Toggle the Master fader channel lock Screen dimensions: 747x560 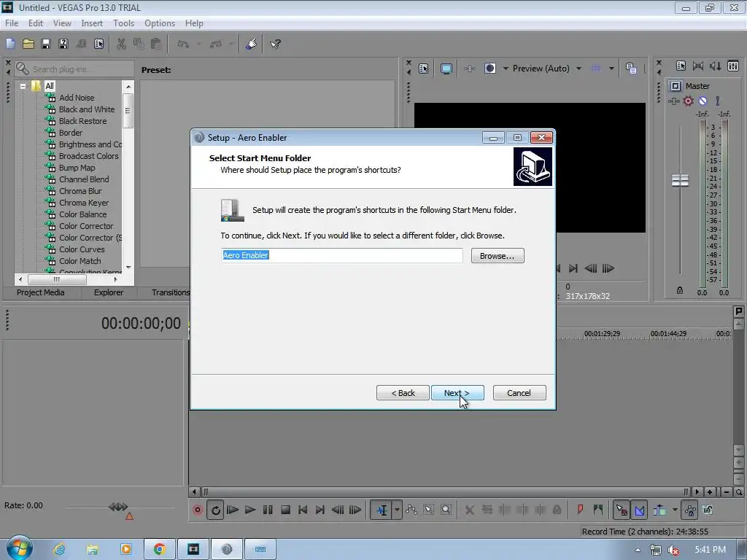tap(680, 290)
